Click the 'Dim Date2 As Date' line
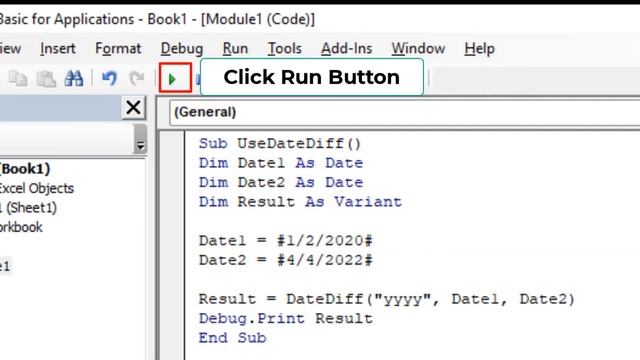Viewport: 640px width, 360px height. click(x=281, y=182)
